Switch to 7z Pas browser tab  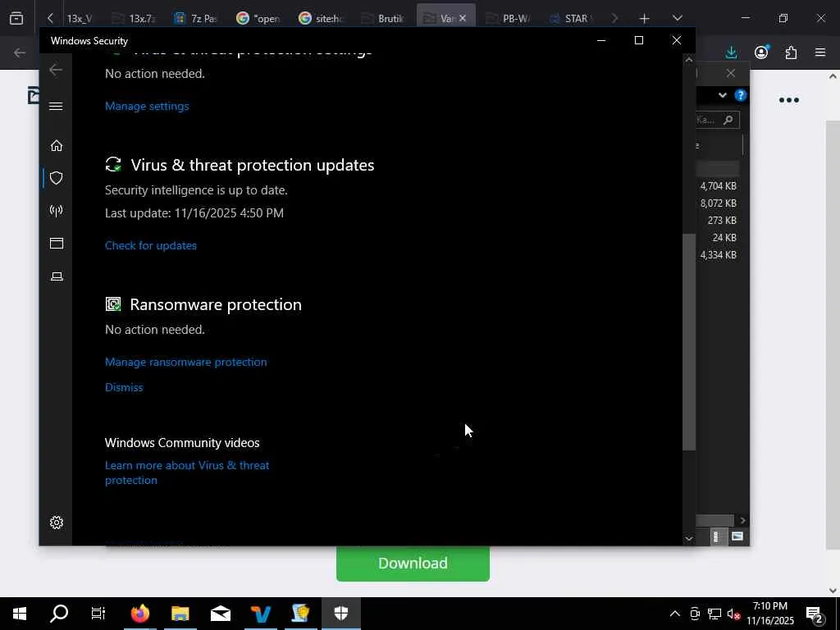[x=196, y=18]
